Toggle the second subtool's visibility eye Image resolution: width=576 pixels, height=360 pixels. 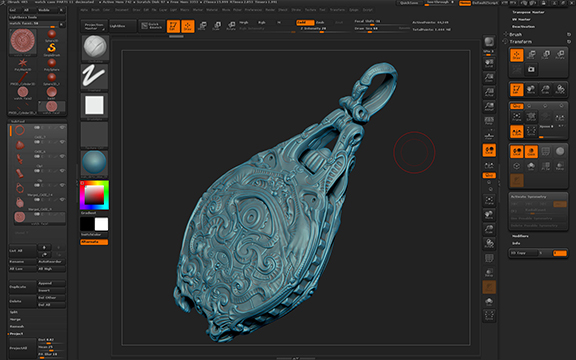pos(62,142)
